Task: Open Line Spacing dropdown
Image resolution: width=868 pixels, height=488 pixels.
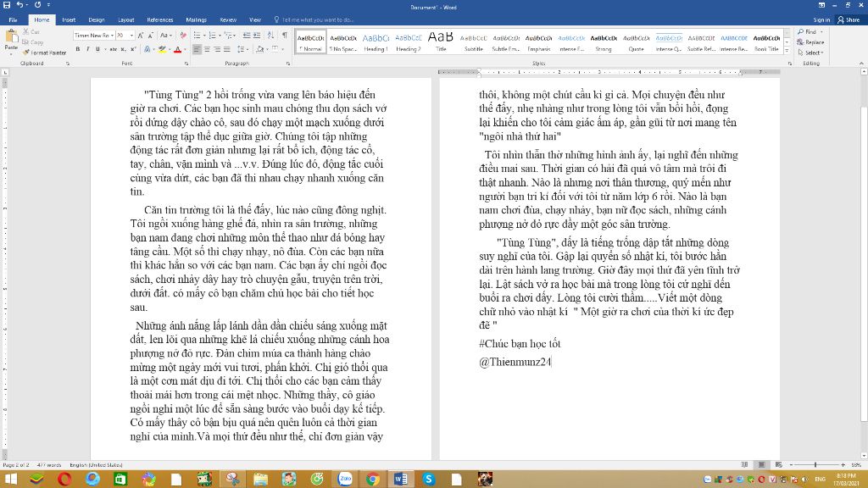Action: pos(242,49)
